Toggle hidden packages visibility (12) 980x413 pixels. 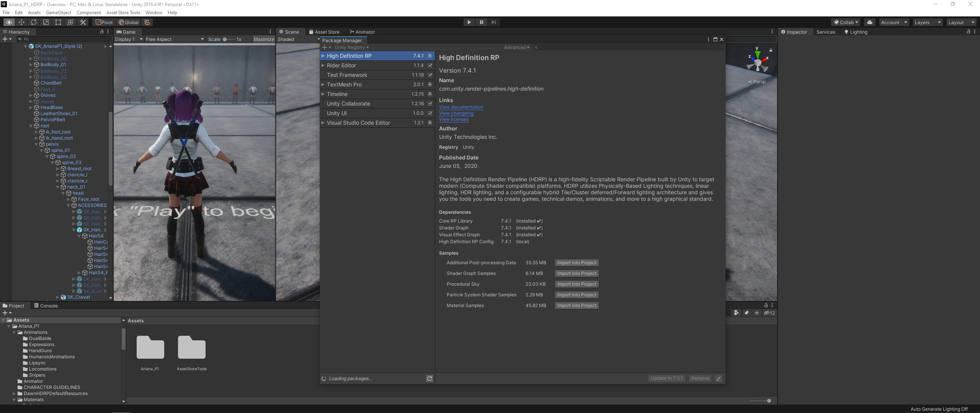(x=769, y=313)
